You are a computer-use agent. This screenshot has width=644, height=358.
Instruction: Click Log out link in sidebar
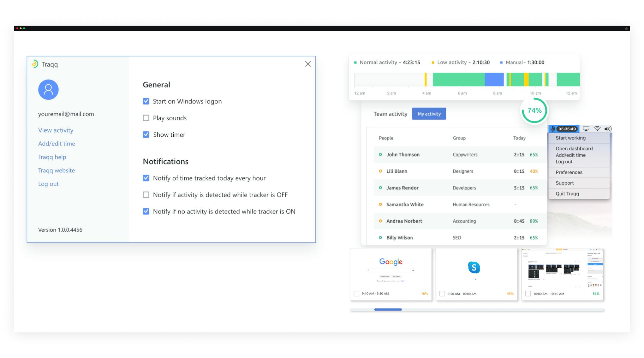click(x=48, y=184)
